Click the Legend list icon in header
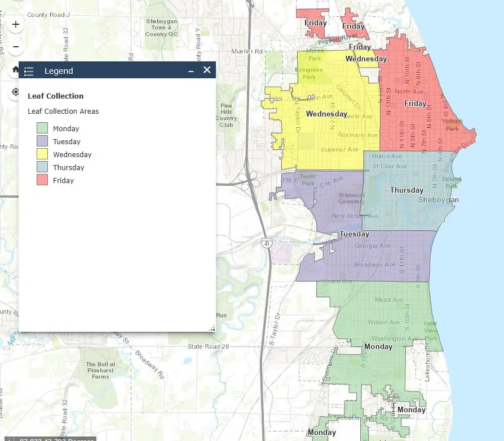Screen dimensions: 504x441 pyautogui.click(x=29, y=71)
